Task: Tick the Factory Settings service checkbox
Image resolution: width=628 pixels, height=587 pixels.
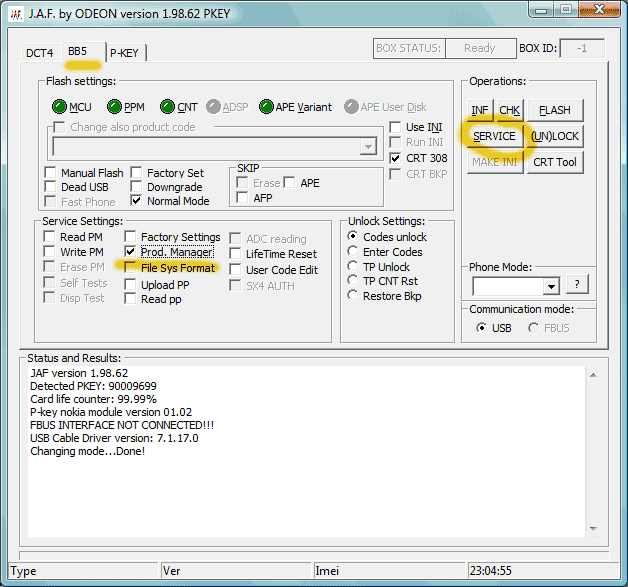Action: (130, 237)
